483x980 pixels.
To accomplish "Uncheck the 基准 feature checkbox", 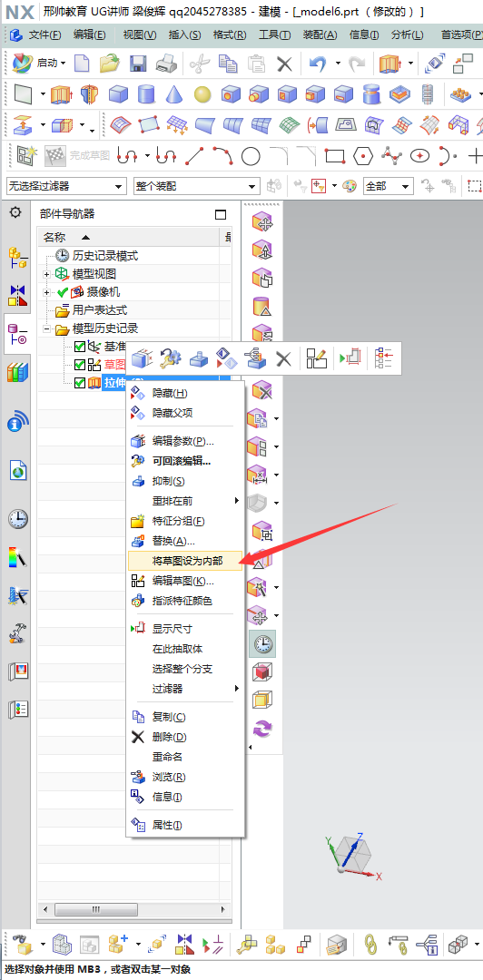I will pyautogui.click(x=80, y=347).
